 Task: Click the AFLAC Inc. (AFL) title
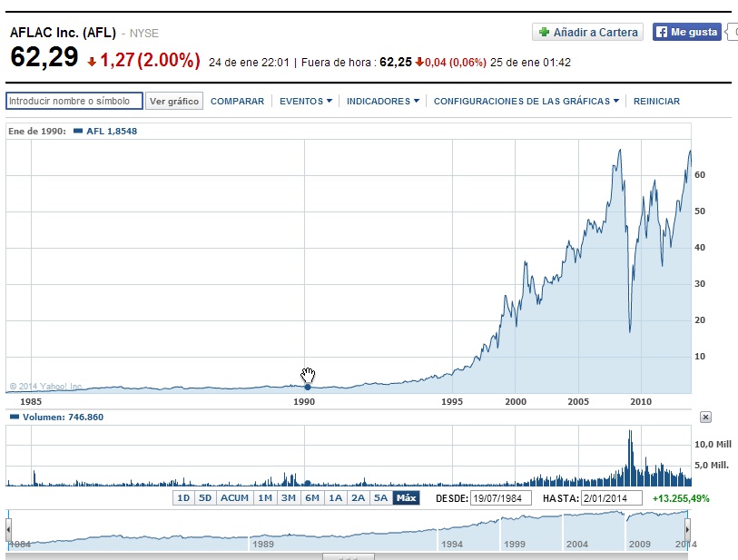point(63,33)
